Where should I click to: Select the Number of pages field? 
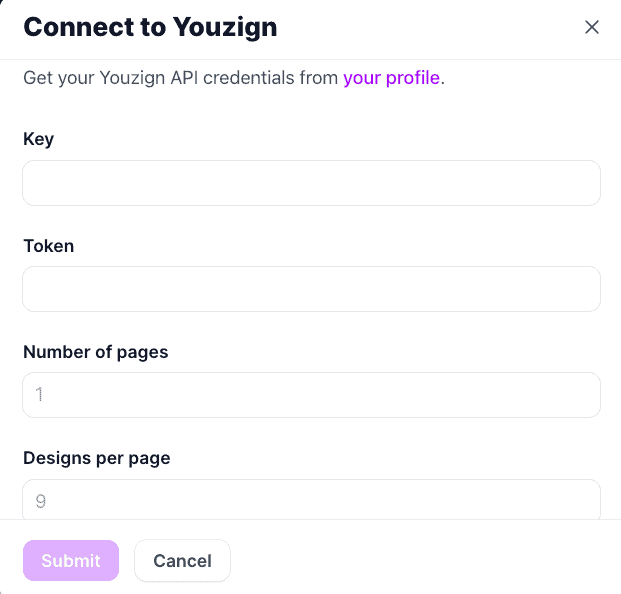point(311,395)
